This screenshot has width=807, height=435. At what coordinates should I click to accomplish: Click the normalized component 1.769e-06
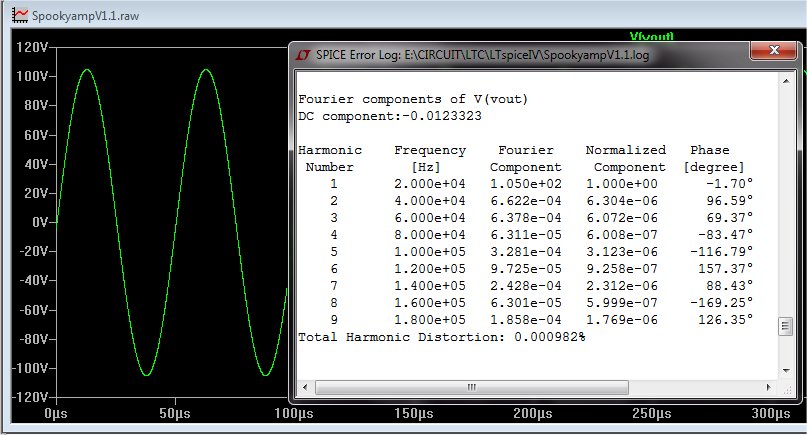622,320
